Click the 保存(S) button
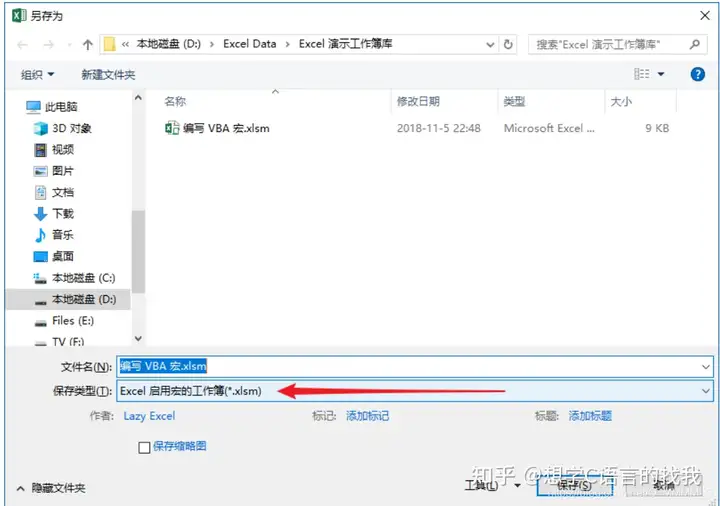Screen dimensions: 720x506 [x=574, y=486]
